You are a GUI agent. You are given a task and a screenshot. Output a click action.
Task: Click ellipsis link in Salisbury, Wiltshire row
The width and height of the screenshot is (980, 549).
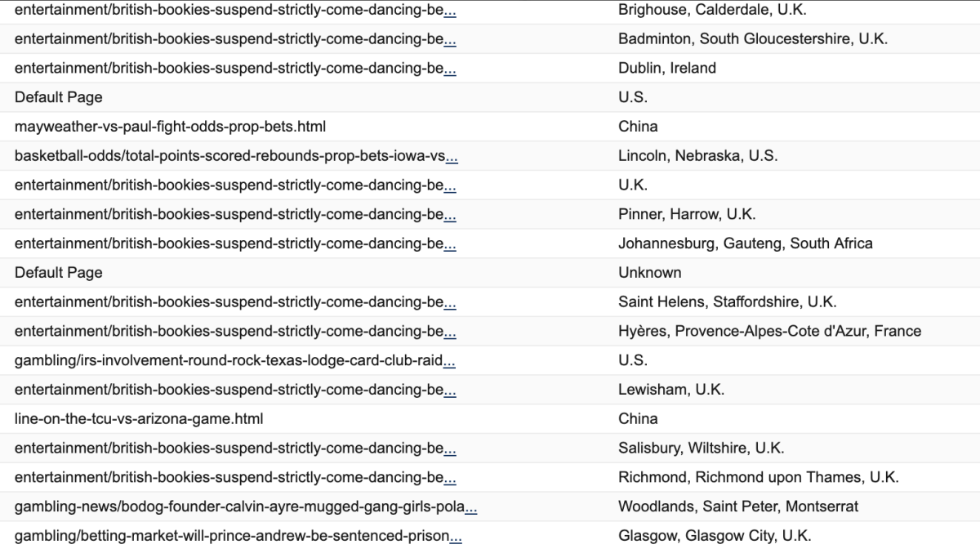450,448
